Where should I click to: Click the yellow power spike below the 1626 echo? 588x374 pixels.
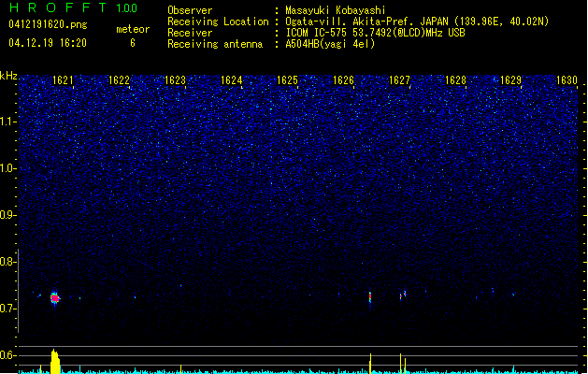[x=370, y=364]
